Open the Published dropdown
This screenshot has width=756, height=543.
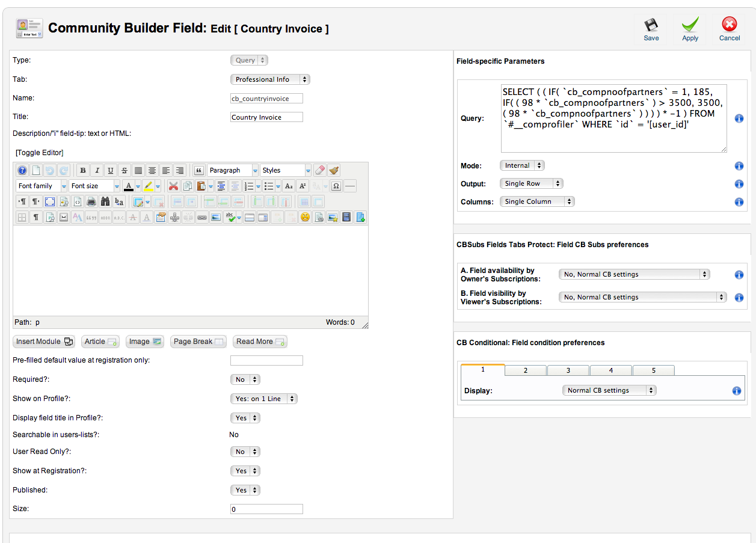(245, 490)
